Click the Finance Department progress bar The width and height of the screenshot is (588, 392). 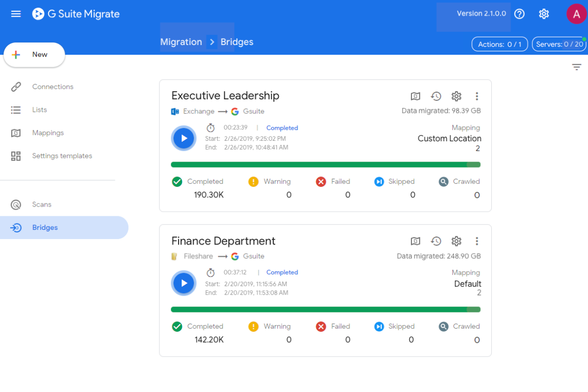point(325,309)
